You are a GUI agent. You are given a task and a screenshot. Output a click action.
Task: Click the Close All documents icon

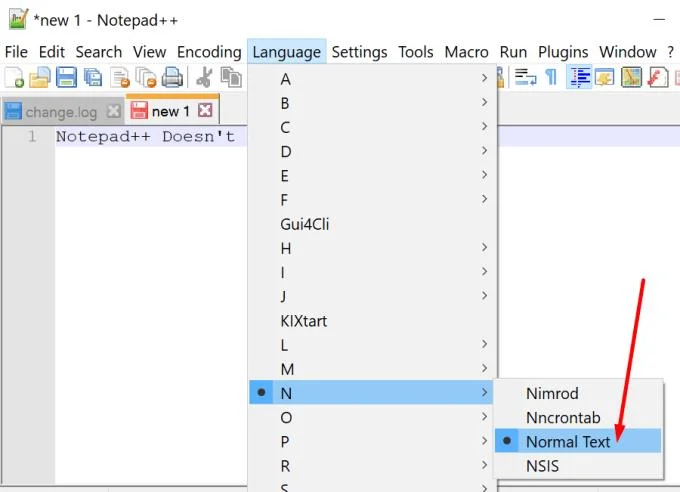pos(146,78)
